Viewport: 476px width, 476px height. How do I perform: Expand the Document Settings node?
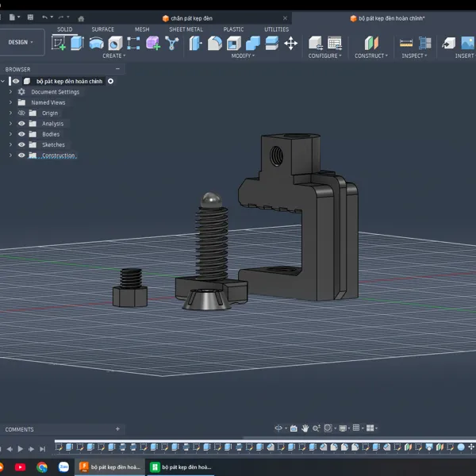tap(10, 92)
